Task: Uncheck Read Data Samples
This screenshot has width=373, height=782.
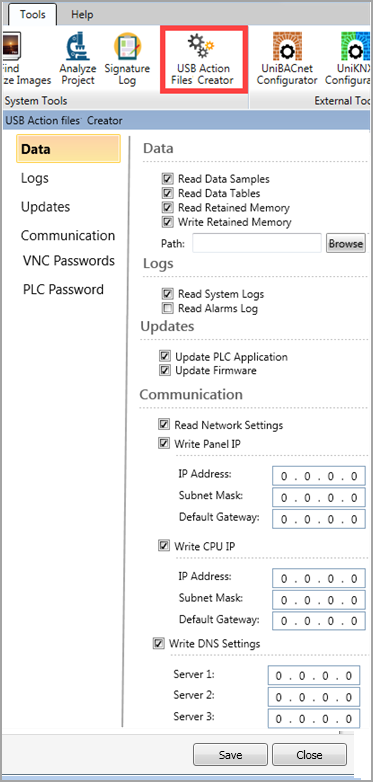Action: point(167,179)
